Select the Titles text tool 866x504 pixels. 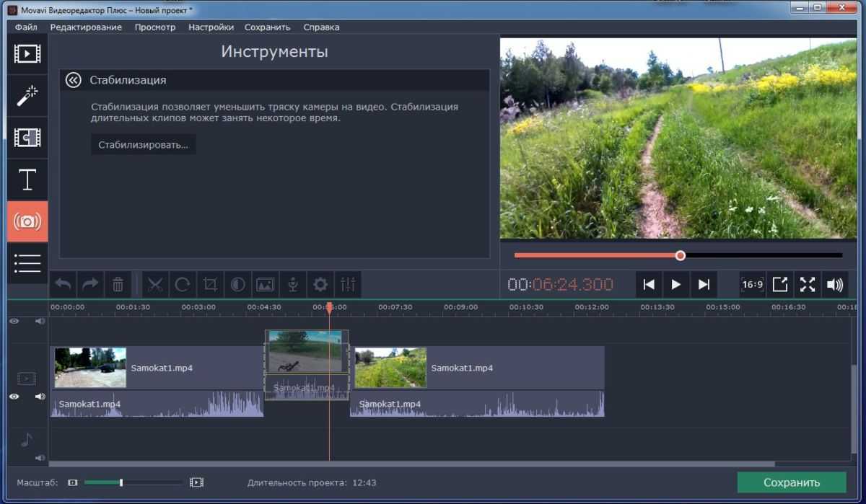pyautogui.click(x=27, y=180)
